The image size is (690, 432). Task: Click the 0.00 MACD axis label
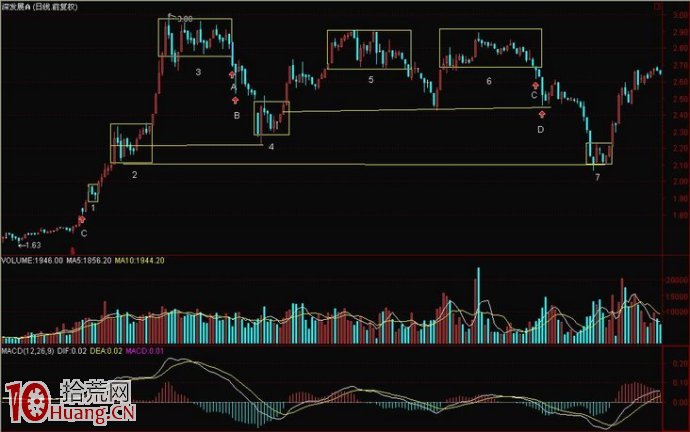click(681, 403)
